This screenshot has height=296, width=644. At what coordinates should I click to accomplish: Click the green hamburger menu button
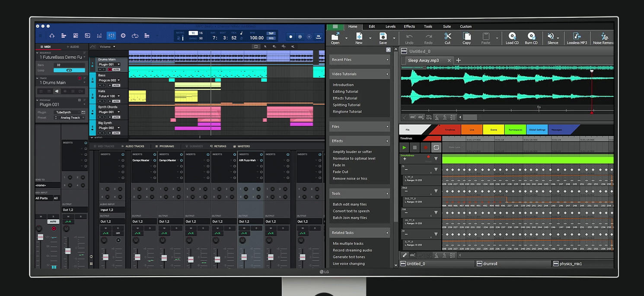(x=335, y=26)
